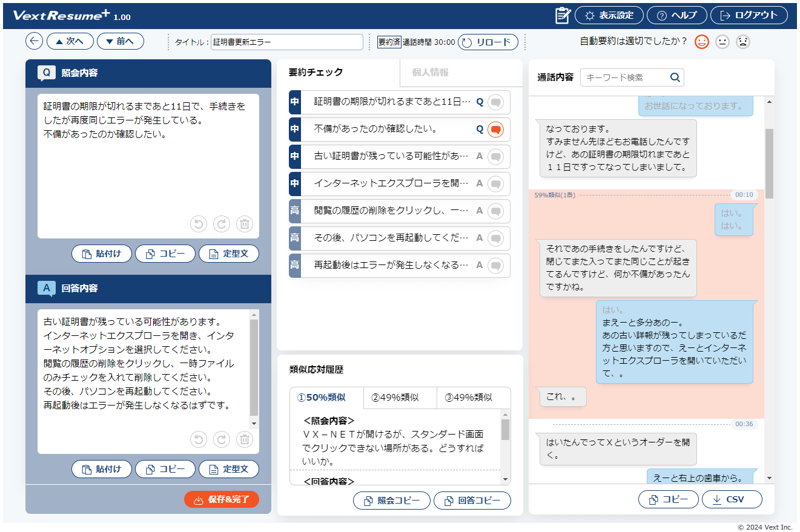Viewport: 800px width, 532px height.
Task: Switch to the 個人情報 tab
Action: click(430, 73)
